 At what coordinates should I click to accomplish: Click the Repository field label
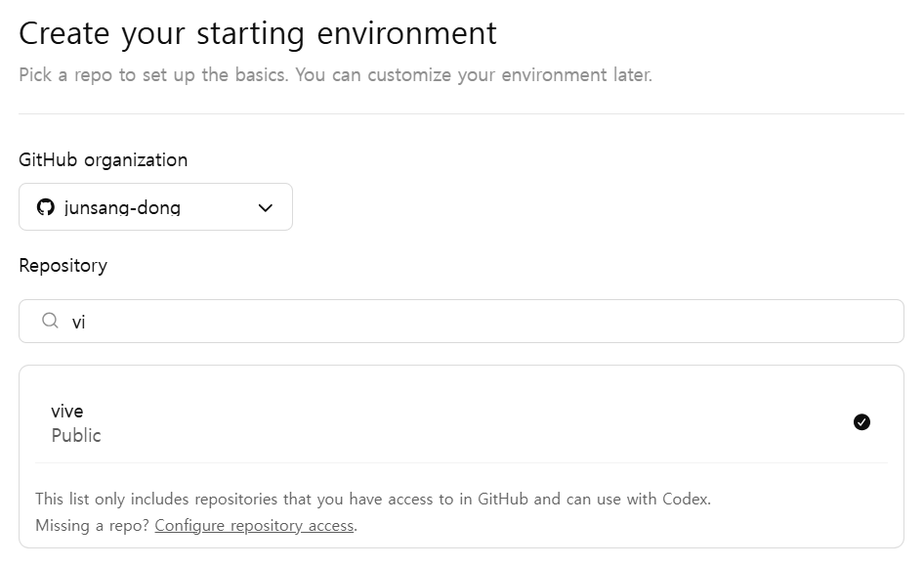tap(63, 266)
